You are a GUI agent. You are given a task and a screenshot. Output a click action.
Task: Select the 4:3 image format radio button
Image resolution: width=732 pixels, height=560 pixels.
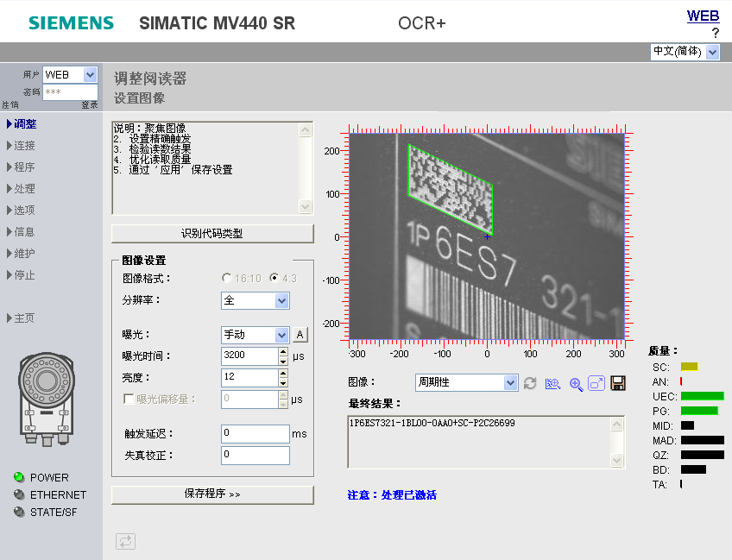(x=274, y=279)
